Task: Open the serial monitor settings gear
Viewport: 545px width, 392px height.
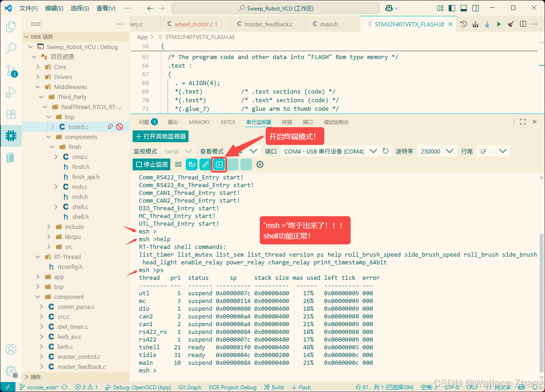Action: click(x=260, y=164)
